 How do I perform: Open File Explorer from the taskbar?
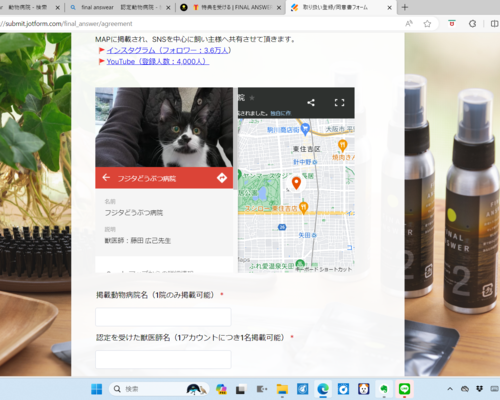coord(282,389)
